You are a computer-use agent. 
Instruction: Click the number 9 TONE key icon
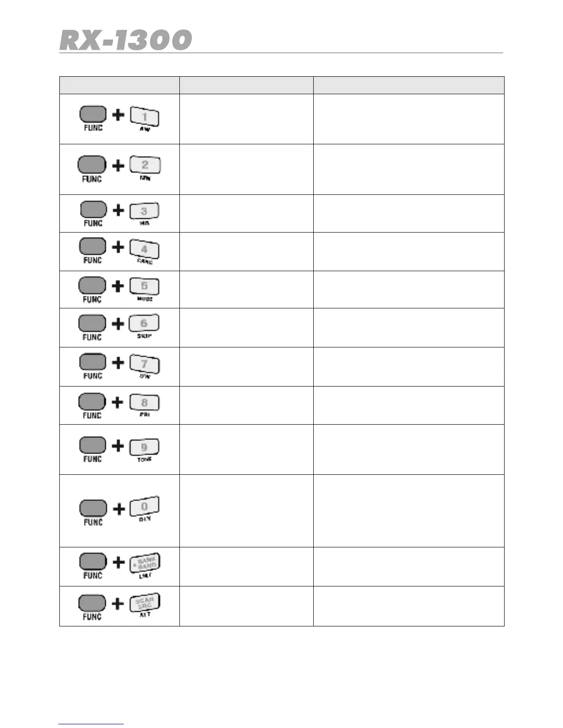coord(144,447)
